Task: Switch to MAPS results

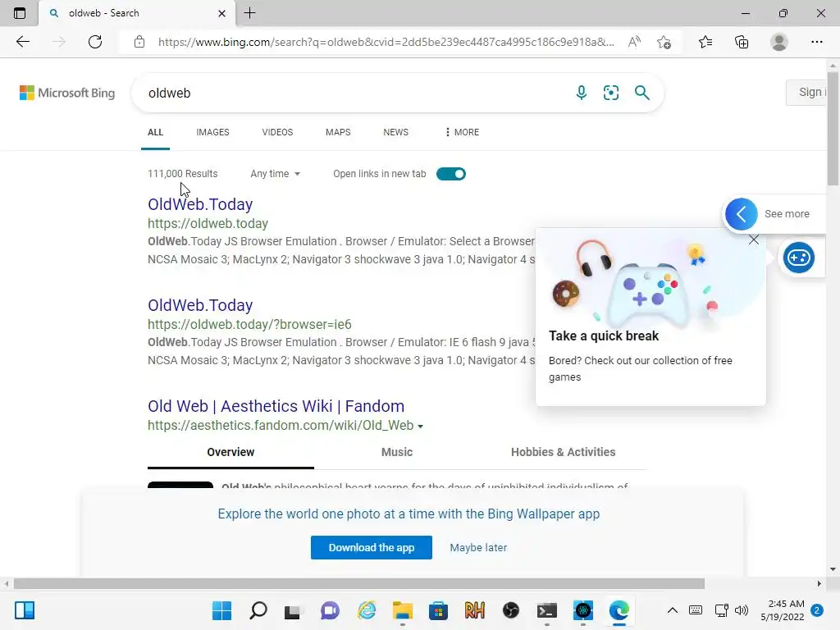Action: click(338, 132)
